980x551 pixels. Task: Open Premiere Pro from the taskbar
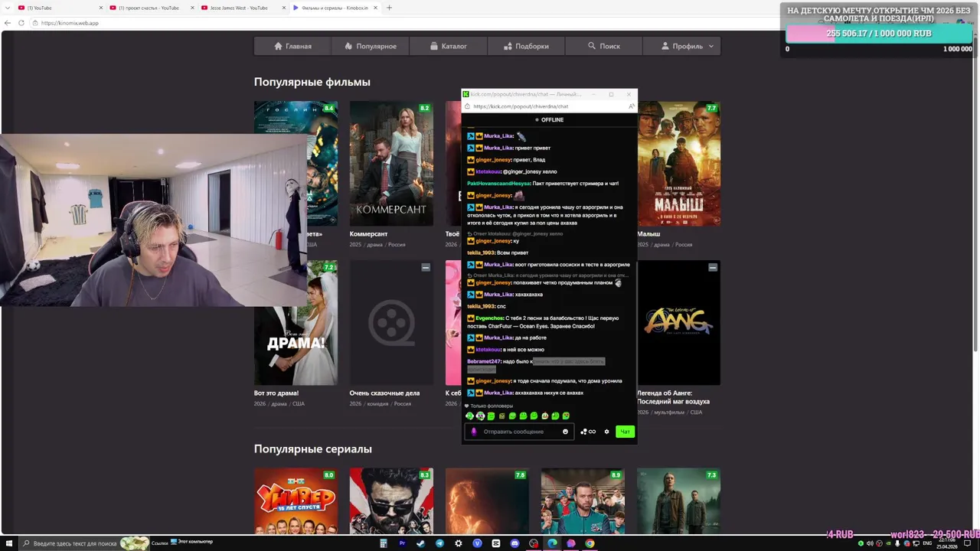(x=402, y=543)
